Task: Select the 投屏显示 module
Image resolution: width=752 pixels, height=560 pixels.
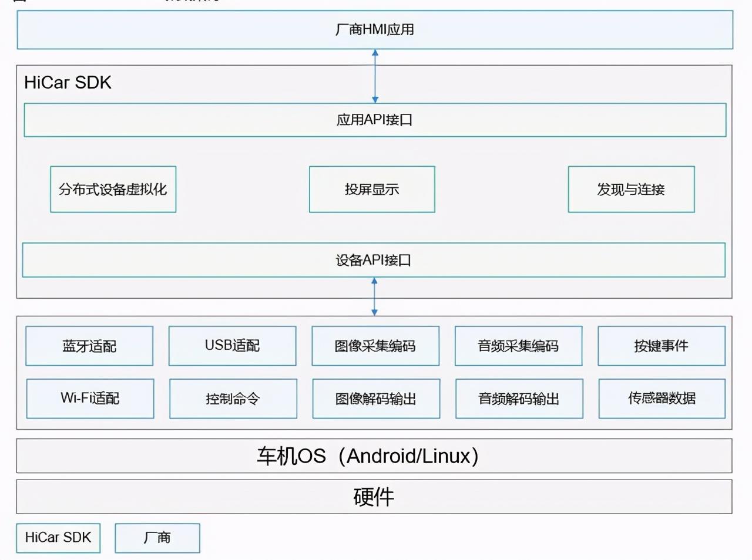Action: [371, 189]
